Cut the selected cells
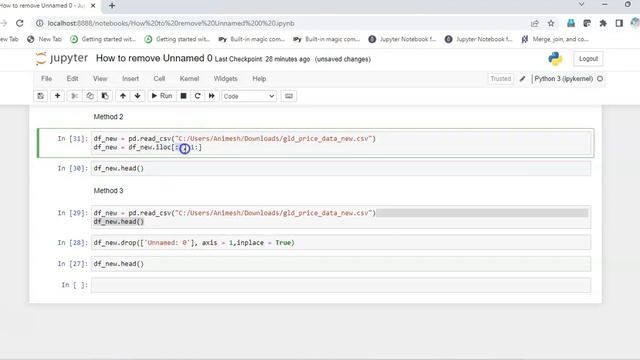Viewport: 640px width, 360px height. pyautogui.click(x=74, y=96)
